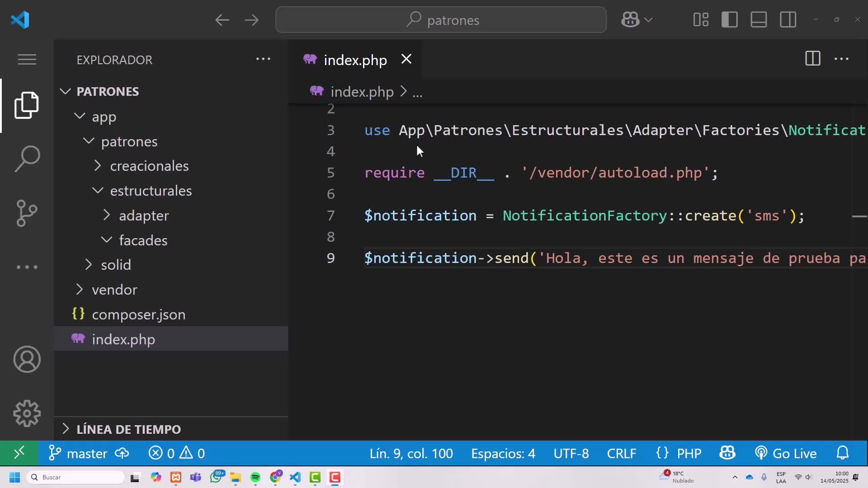
Task: Toggle the primary side bar
Action: click(x=730, y=20)
